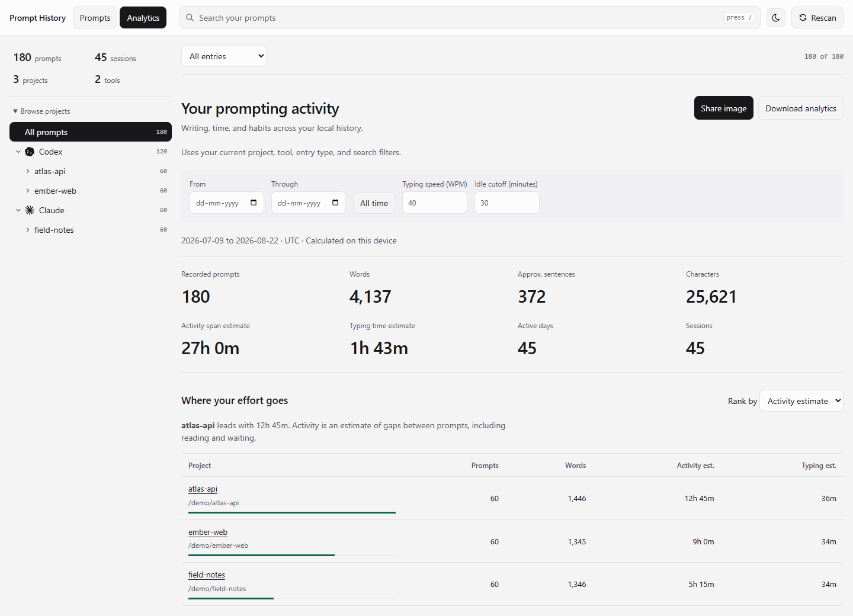Click the Claude starburst icon in sidebar
Viewport: 853px width, 616px height.
click(x=30, y=210)
